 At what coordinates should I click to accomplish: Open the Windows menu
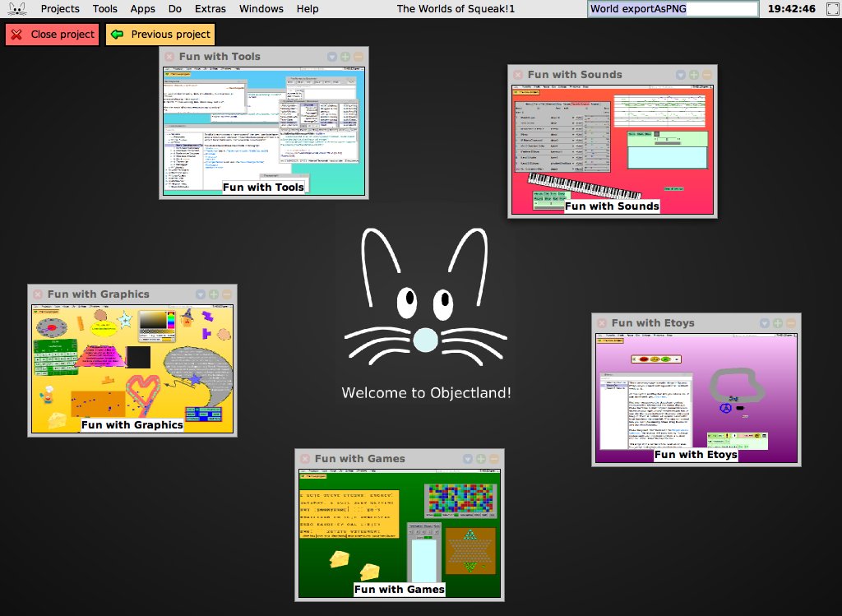tap(261, 8)
